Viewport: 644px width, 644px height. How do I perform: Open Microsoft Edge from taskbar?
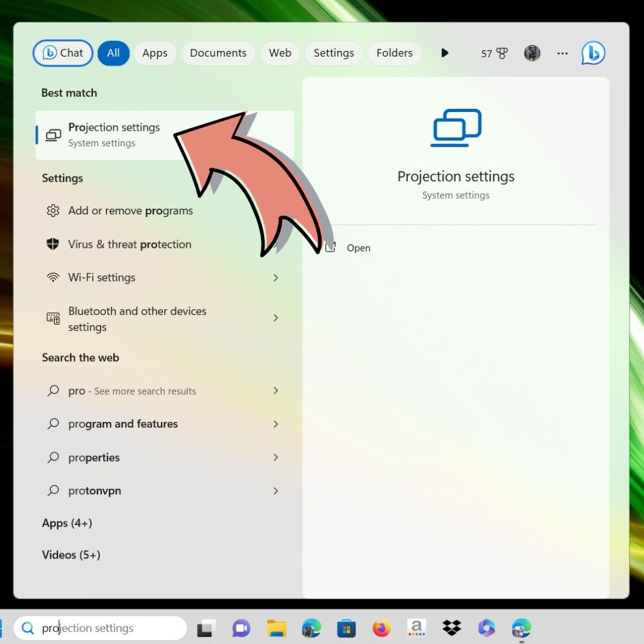311,628
